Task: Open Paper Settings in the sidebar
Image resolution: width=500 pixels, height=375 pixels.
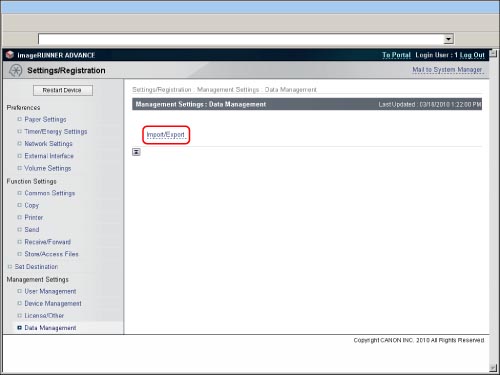Action: pyautogui.click(x=45, y=119)
